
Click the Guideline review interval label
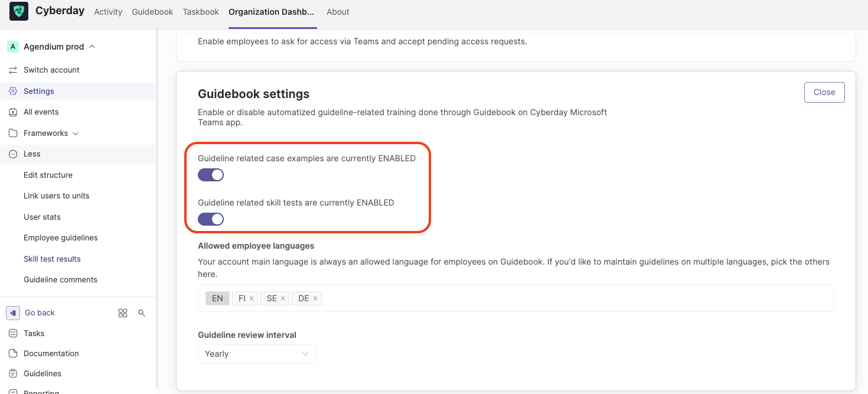[247, 335]
